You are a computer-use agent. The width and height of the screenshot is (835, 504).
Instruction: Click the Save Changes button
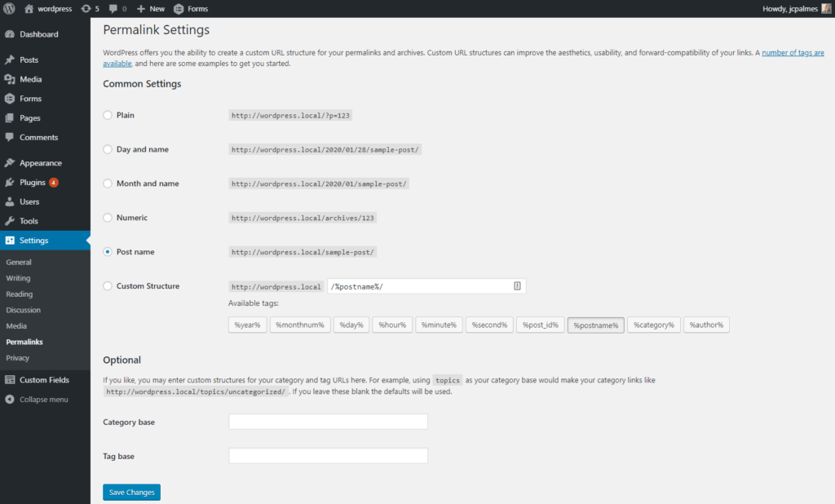131,493
